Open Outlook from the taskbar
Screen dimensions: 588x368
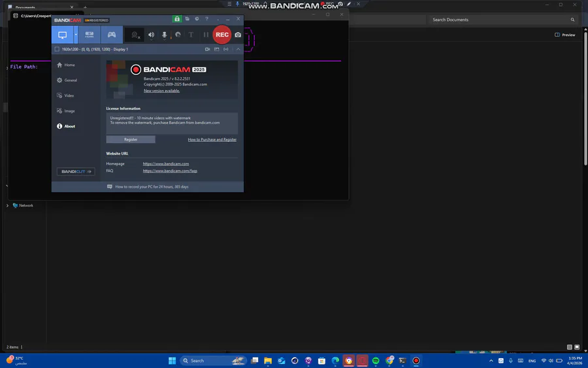281,361
